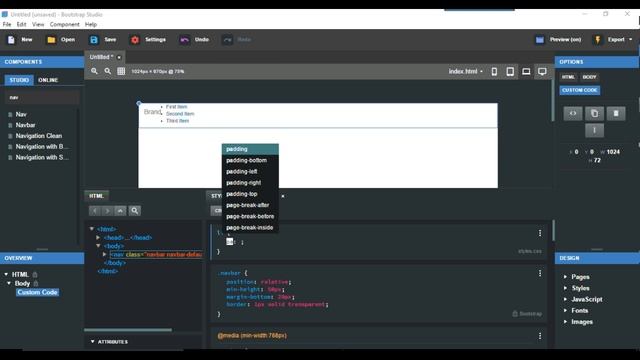Expand JavaScript in Design panel

point(565,299)
